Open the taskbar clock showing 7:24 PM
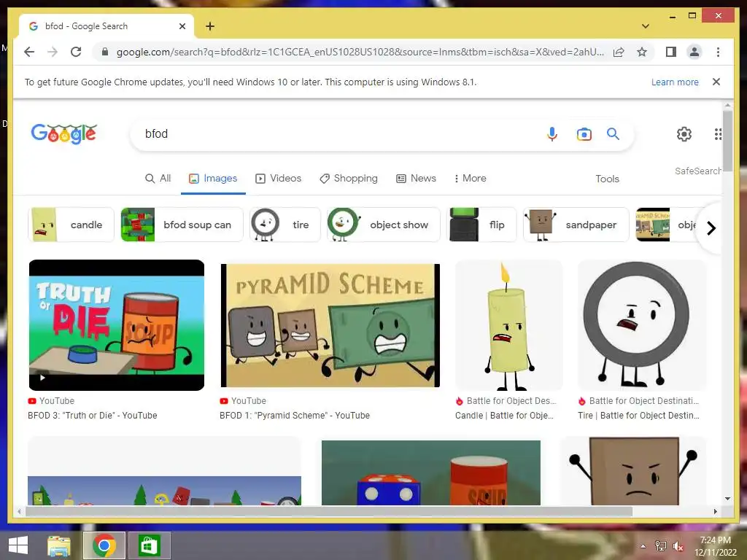The height and width of the screenshot is (560, 747). pos(716,545)
